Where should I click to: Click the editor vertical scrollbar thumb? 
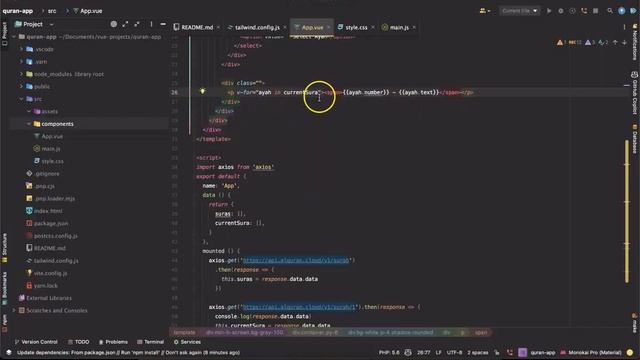pyautogui.click(x=627, y=211)
